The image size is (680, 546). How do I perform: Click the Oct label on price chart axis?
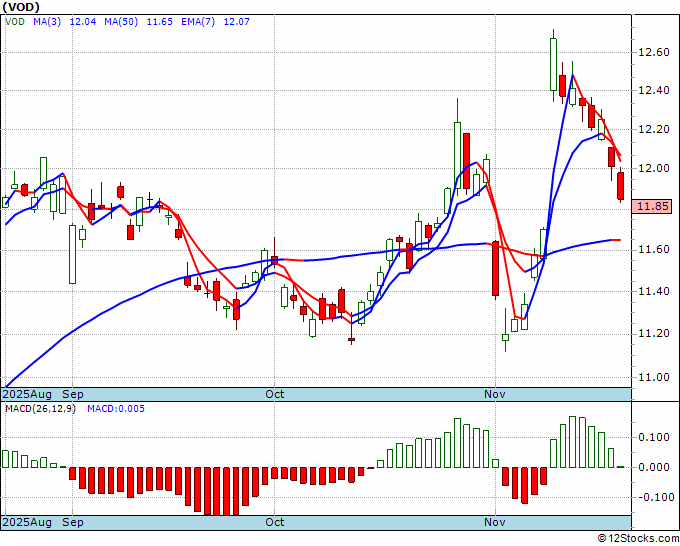(275, 394)
